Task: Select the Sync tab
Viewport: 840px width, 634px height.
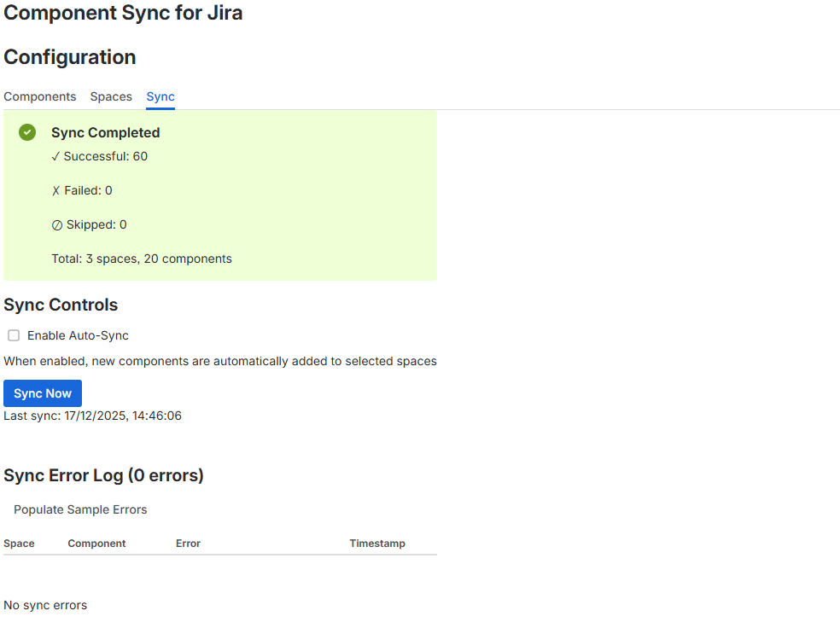Action: (x=160, y=96)
